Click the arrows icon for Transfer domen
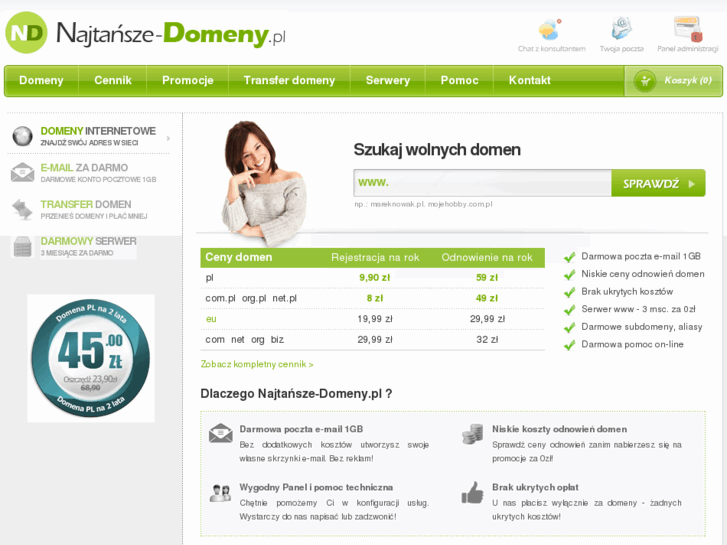 [x=22, y=209]
